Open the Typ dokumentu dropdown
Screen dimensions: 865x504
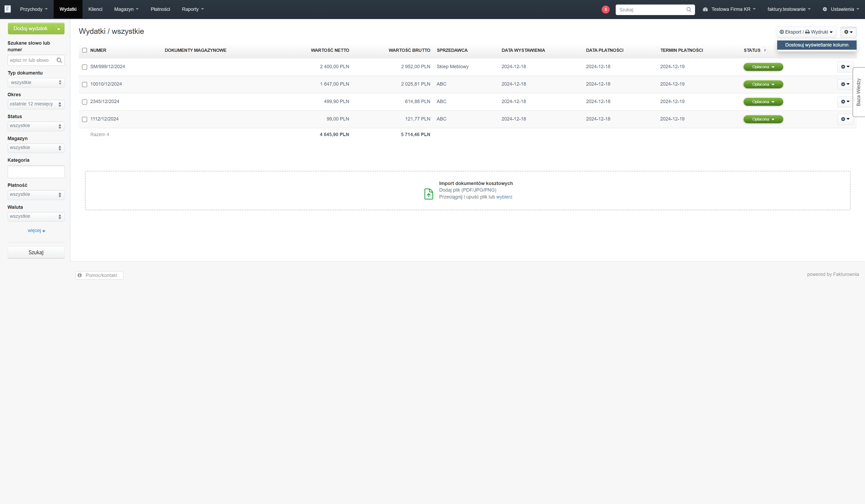[36, 82]
